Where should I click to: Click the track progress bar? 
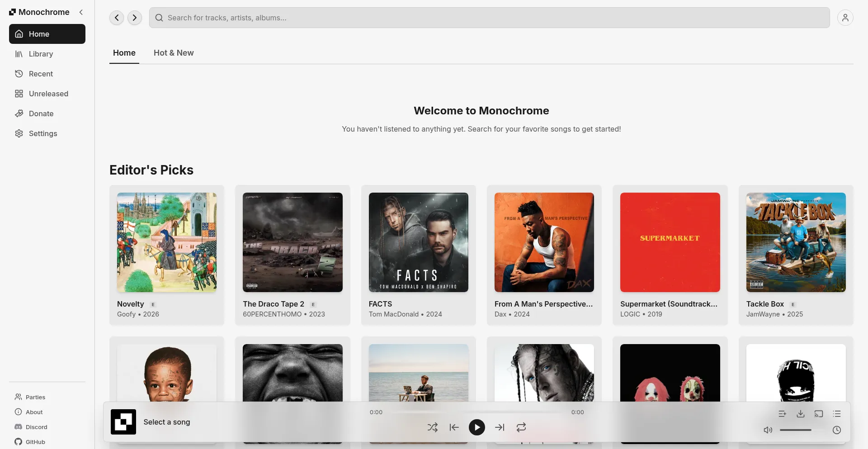477,412
